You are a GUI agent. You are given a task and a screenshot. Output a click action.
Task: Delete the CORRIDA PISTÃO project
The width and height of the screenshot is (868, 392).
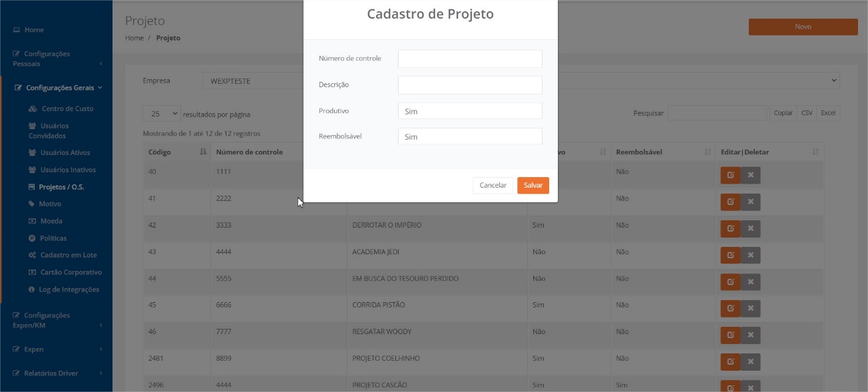[751, 308]
